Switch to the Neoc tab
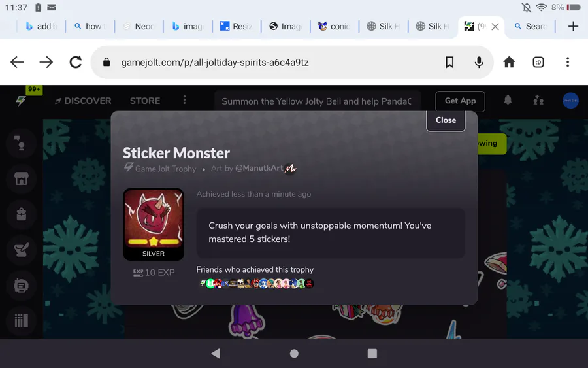588x368 pixels. pyautogui.click(x=139, y=26)
